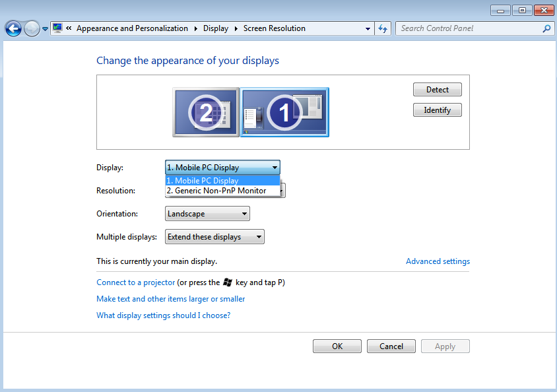This screenshot has height=392, width=557.
Task: Click the disabled Apply button
Action: click(445, 346)
